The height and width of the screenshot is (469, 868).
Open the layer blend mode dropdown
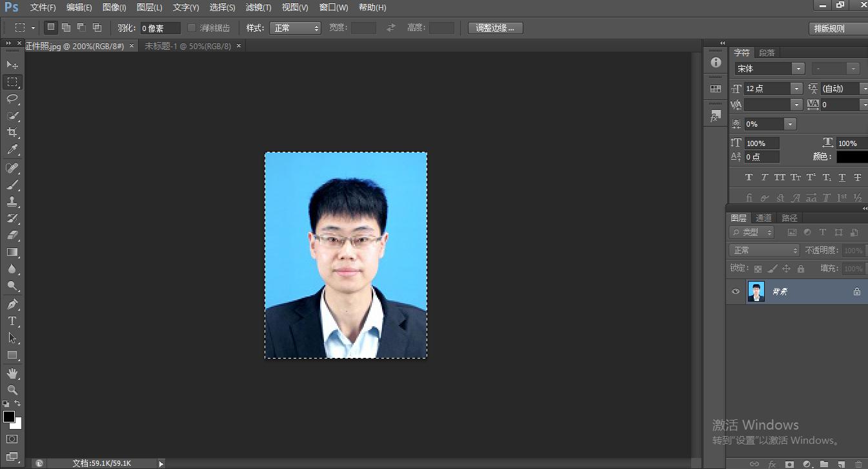(x=764, y=250)
